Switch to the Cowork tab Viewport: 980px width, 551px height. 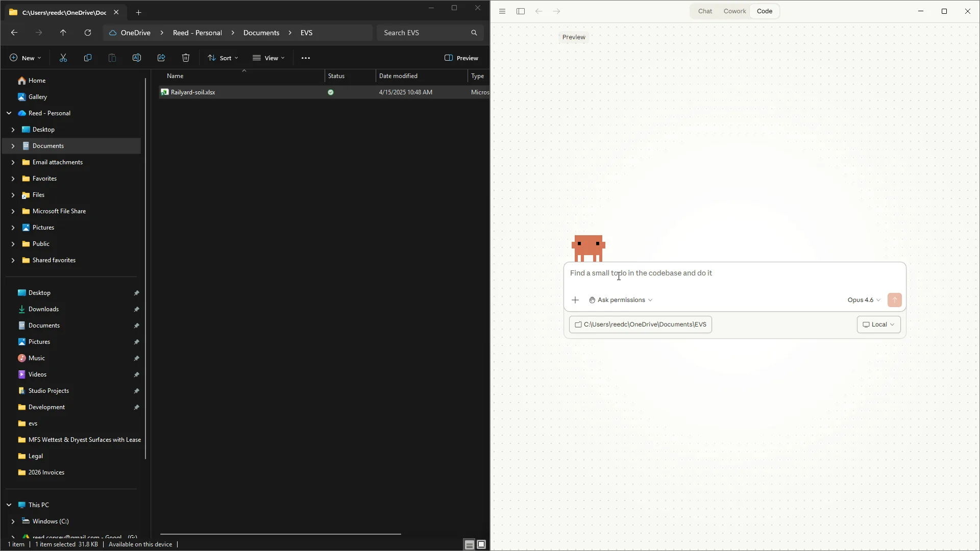[x=734, y=11]
